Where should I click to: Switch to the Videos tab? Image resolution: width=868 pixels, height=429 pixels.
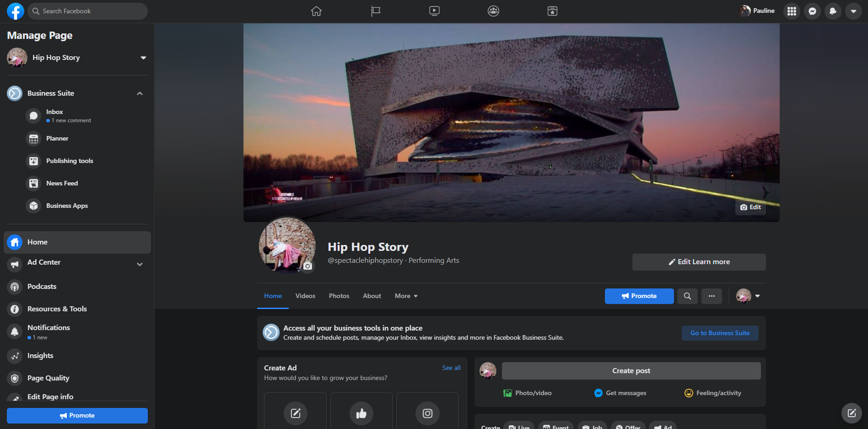(x=305, y=296)
